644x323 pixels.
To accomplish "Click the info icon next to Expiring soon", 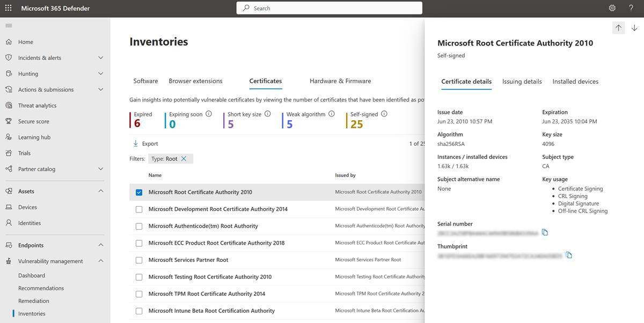I will click(209, 113).
